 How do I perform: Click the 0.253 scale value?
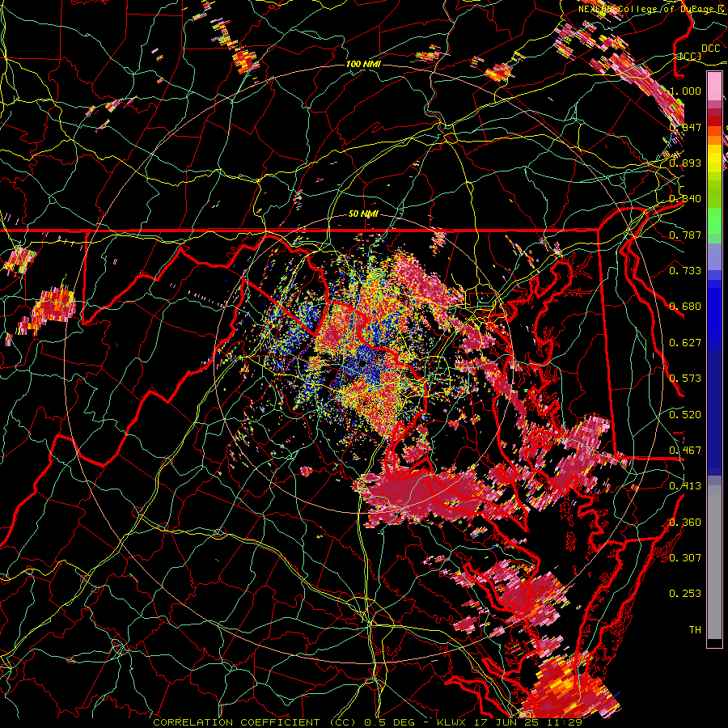click(x=685, y=594)
